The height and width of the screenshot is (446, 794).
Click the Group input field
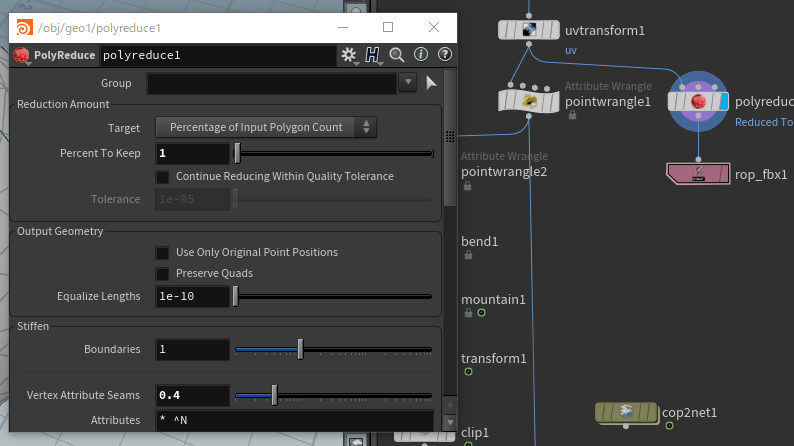[271, 83]
